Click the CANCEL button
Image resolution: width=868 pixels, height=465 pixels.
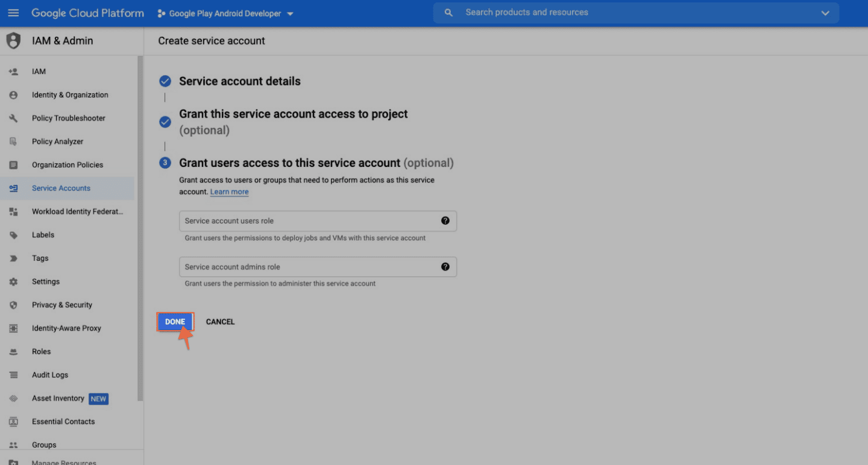click(x=220, y=322)
